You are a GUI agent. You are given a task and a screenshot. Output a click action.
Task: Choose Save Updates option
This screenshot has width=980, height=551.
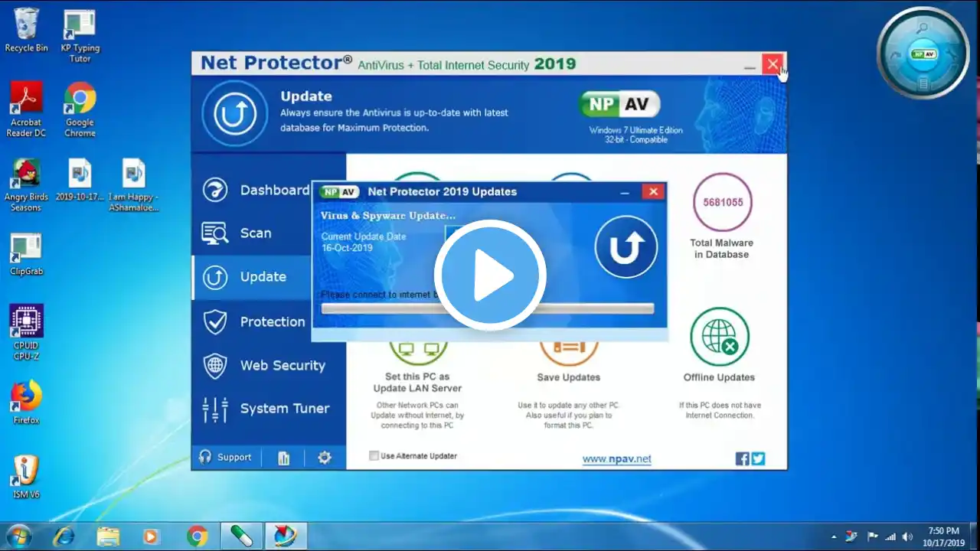click(x=569, y=377)
